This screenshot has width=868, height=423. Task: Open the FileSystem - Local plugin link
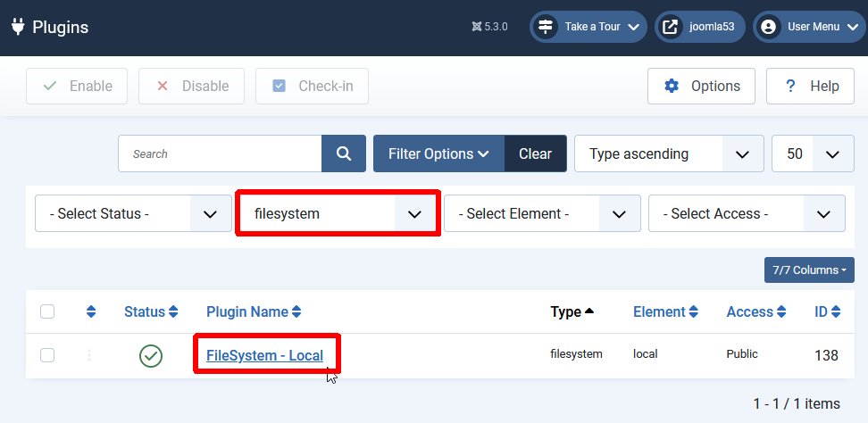click(264, 355)
